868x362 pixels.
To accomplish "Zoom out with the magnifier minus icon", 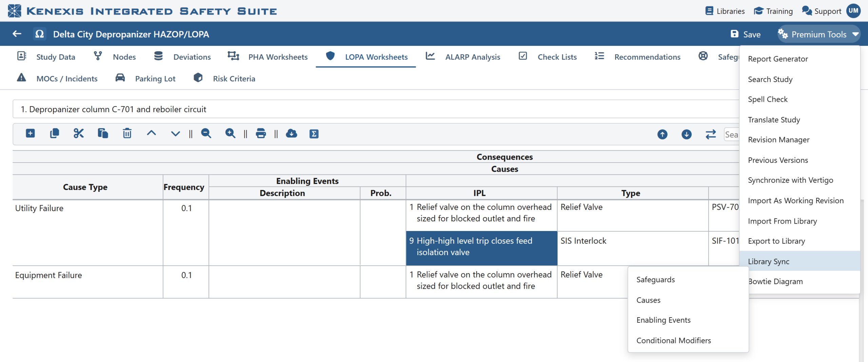I will 206,133.
